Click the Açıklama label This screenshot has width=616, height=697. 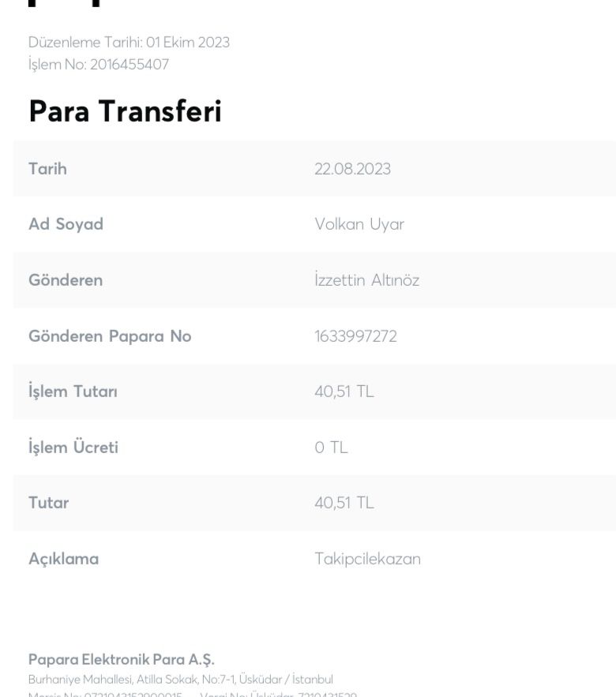point(64,559)
